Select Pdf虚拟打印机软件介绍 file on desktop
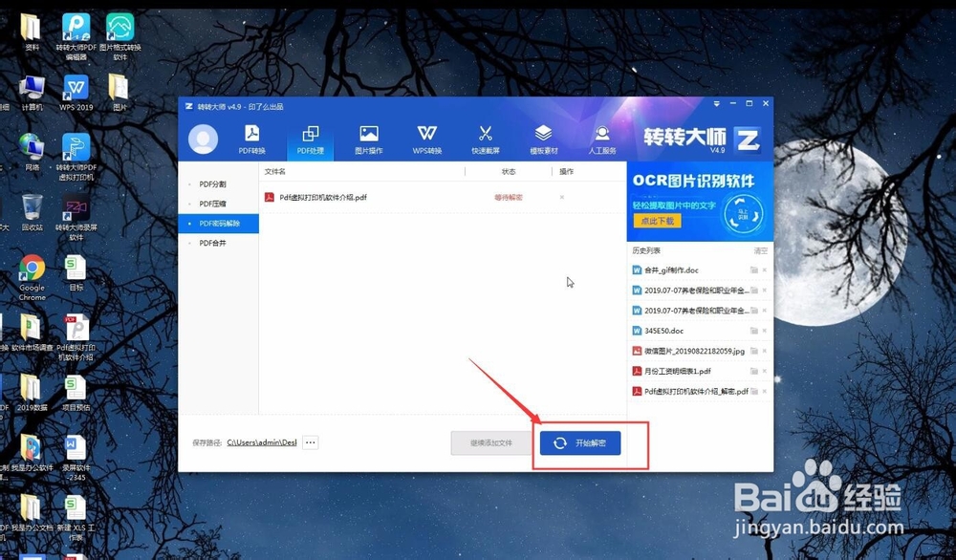Screen dimensions: 956x560 point(76,337)
